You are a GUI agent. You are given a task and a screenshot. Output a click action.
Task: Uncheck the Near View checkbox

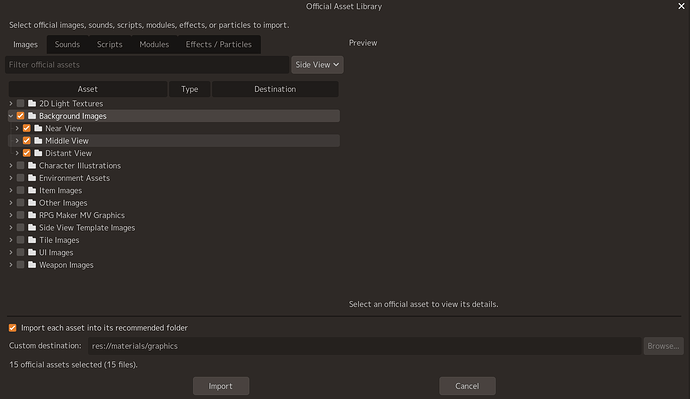coord(26,128)
